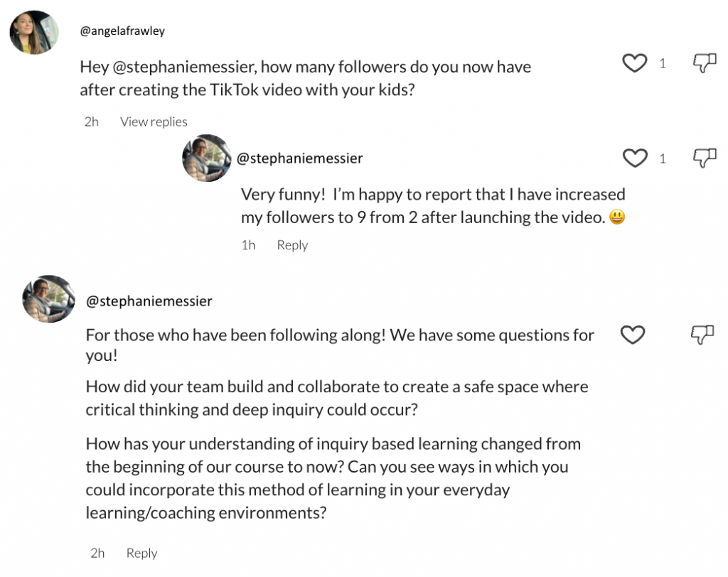Click the like count on angelafrawley's comment

(663, 64)
